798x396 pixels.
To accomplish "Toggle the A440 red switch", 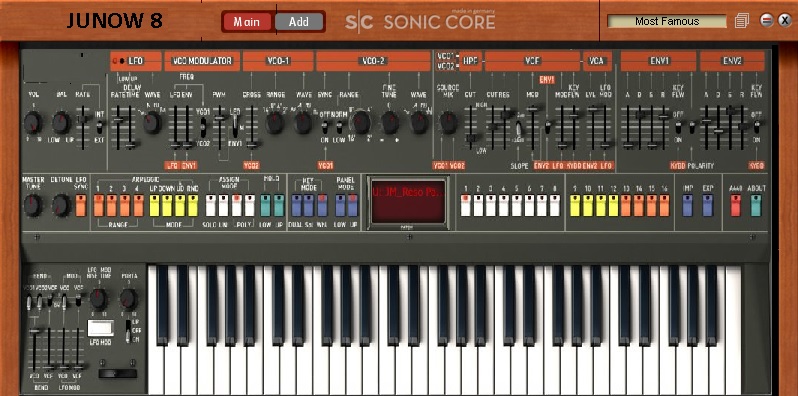I will pyautogui.click(x=735, y=206).
